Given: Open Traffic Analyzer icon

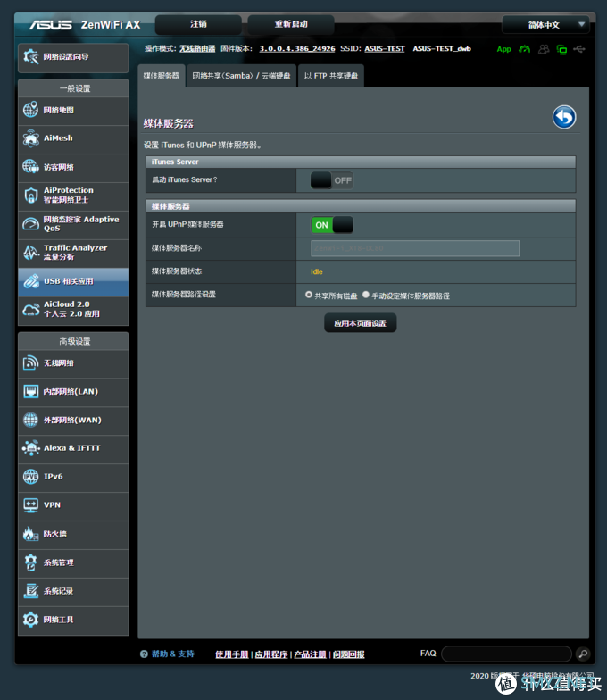Looking at the screenshot, I should click(x=30, y=252).
